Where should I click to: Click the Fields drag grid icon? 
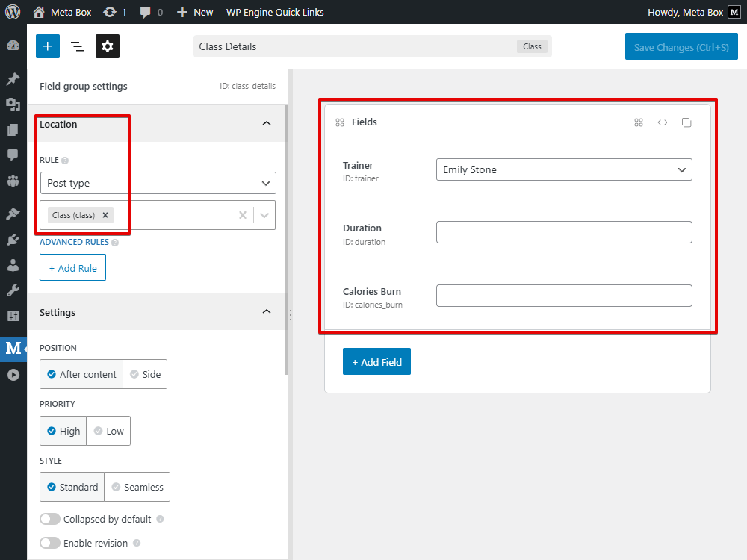tap(340, 122)
